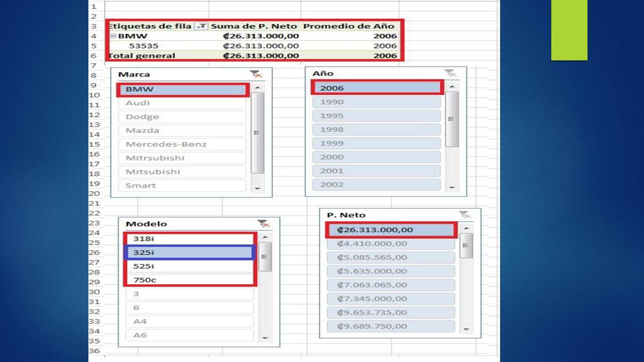644x362 pixels.
Task: Select ₡7.063.065,00 in the P. Neto slicer
Action: pos(391,285)
